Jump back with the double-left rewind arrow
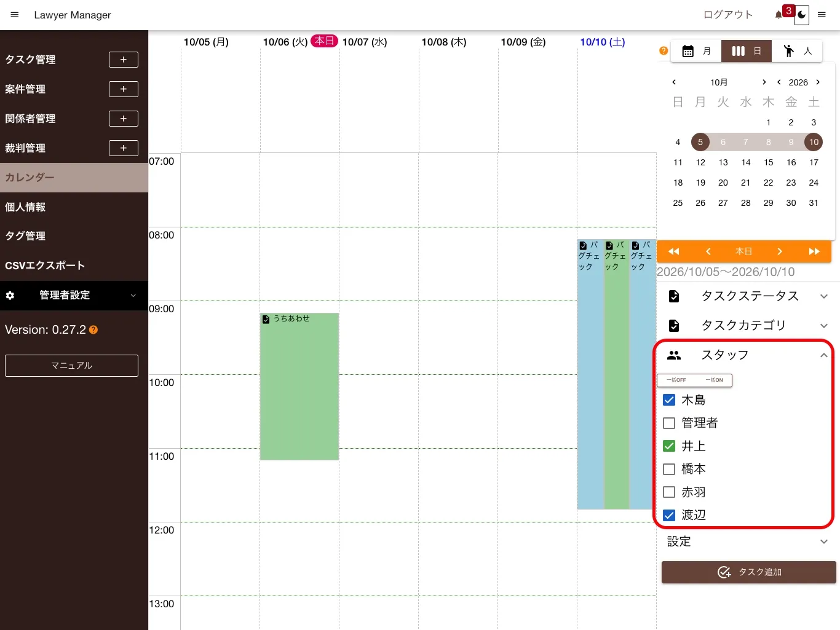 coord(674,251)
